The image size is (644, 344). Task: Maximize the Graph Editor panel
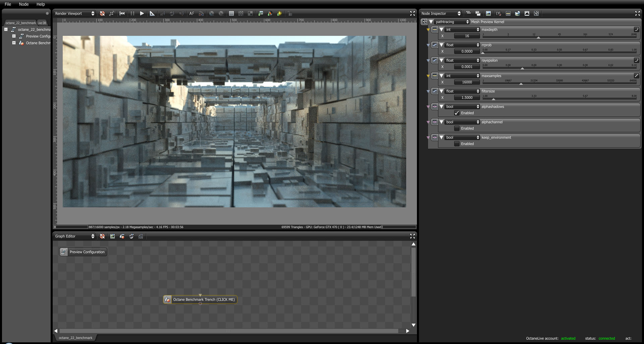tap(413, 236)
